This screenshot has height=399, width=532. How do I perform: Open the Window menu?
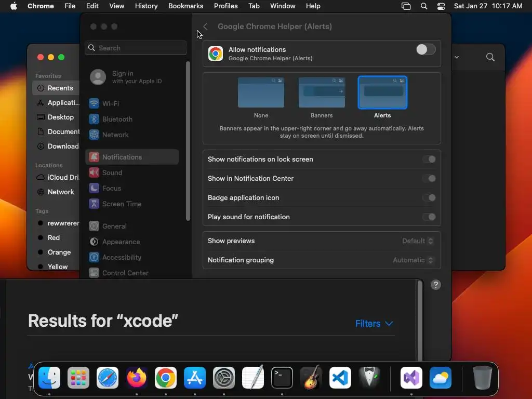[283, 6]
